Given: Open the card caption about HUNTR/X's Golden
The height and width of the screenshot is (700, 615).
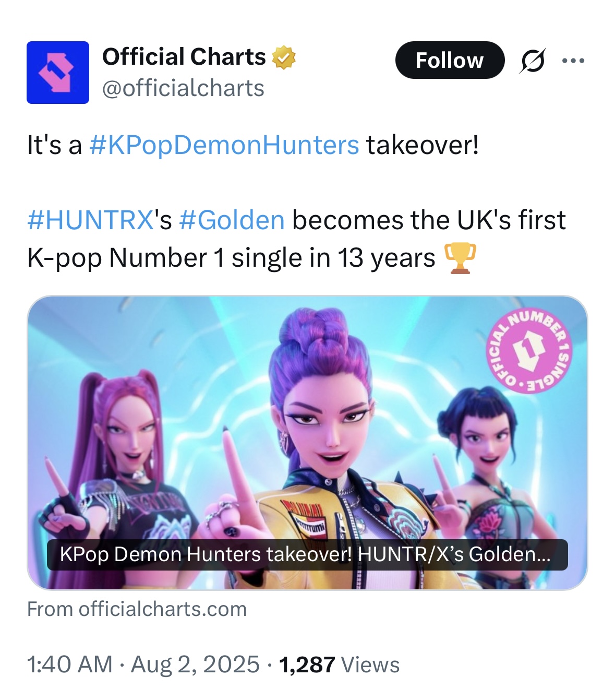Looking at the screenshot, I should pos(307,554).
